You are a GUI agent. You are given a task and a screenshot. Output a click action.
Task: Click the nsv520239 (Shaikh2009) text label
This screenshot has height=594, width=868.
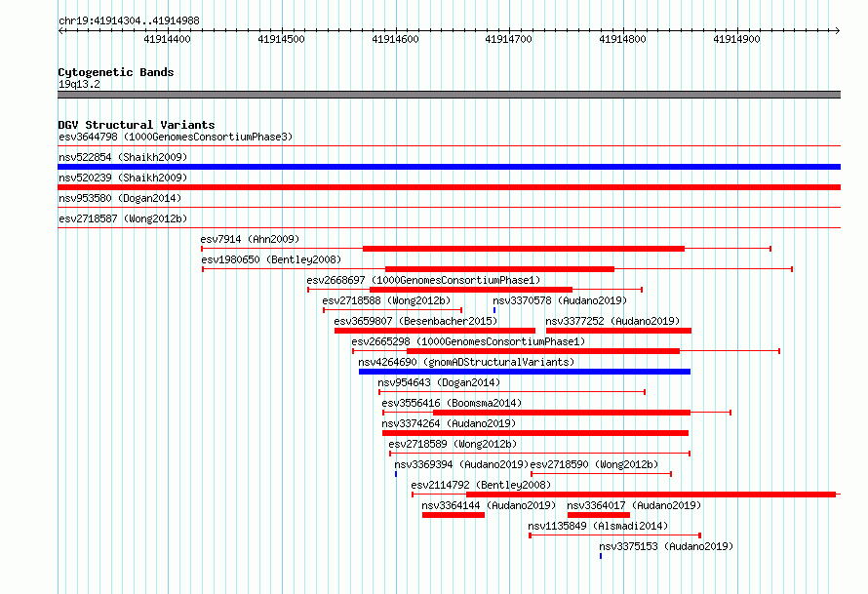click(123, 178)
